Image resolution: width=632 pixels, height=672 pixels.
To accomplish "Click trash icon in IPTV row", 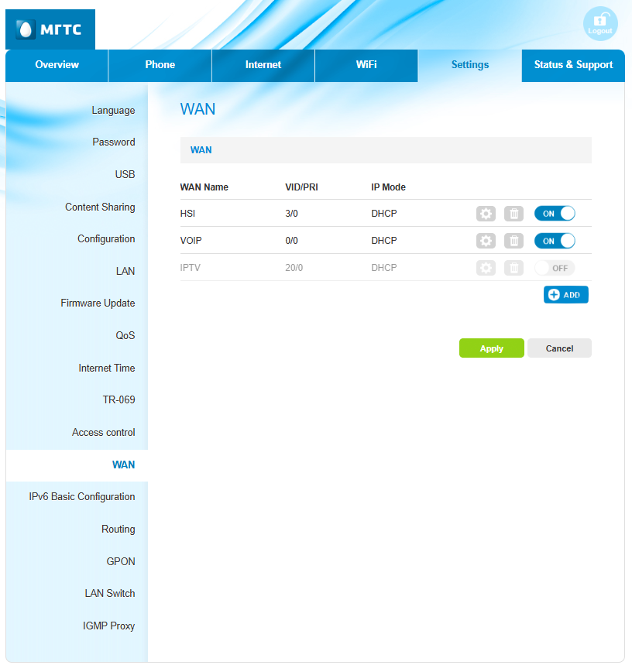I will pos(513,268).
